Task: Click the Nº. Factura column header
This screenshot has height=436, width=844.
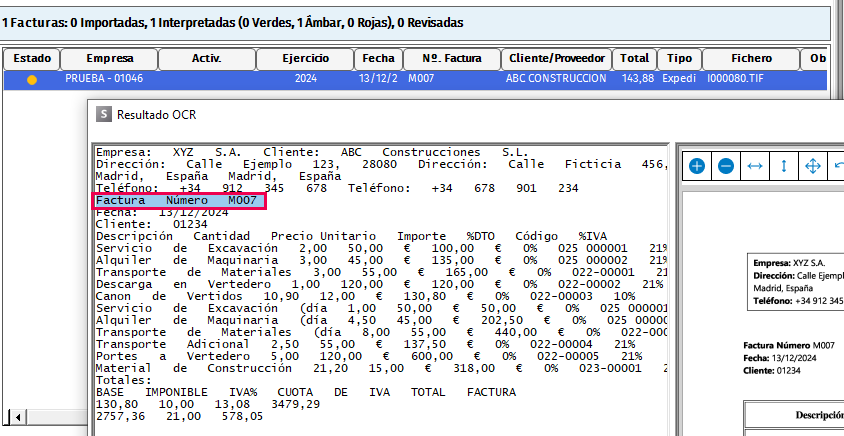Action: point(452,59)
